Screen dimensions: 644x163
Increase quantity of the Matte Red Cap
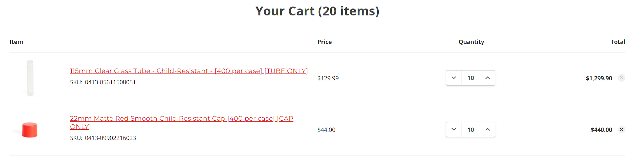[488, 130]
